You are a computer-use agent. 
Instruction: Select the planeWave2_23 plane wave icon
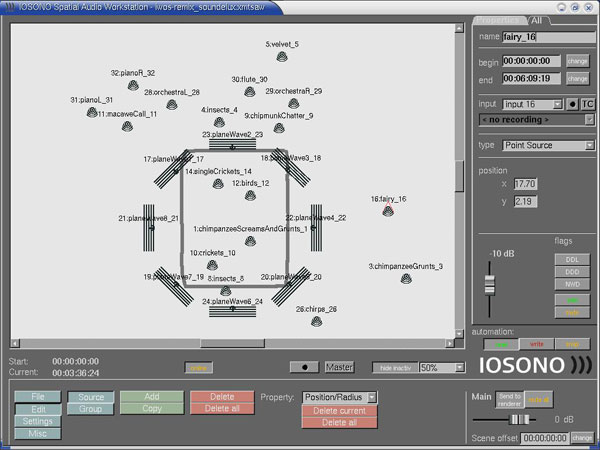232,145
